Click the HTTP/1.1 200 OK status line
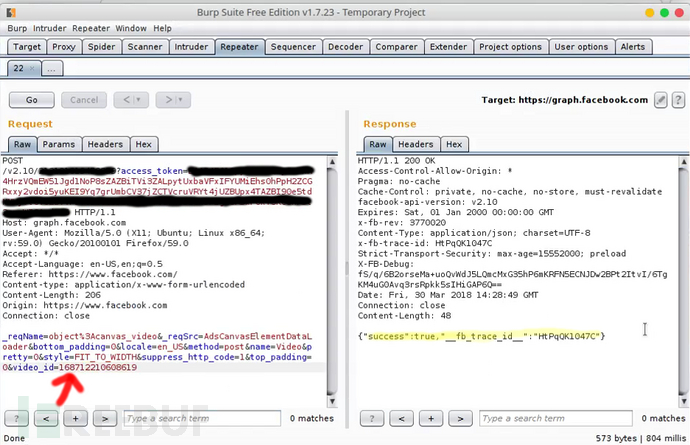 pos(396,161)
